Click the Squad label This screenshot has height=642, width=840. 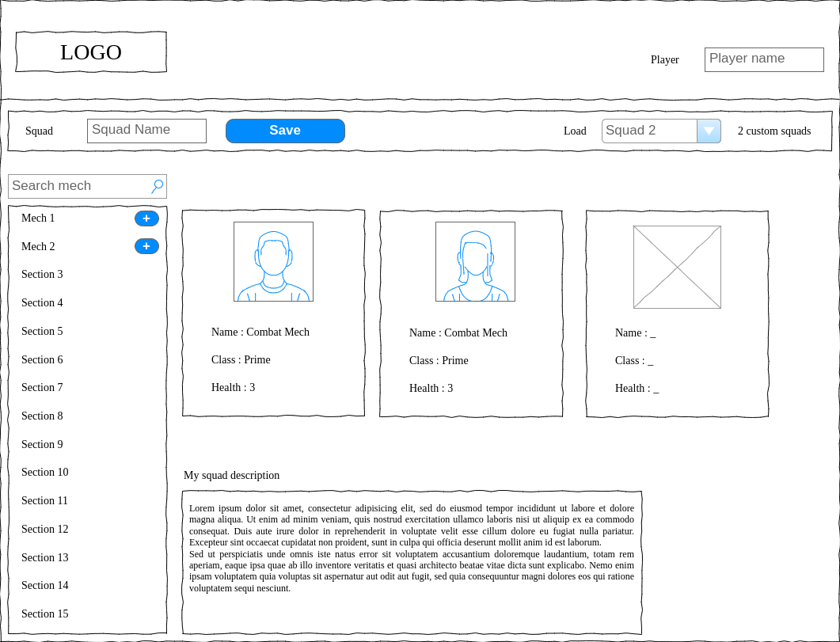coord(39,131)
